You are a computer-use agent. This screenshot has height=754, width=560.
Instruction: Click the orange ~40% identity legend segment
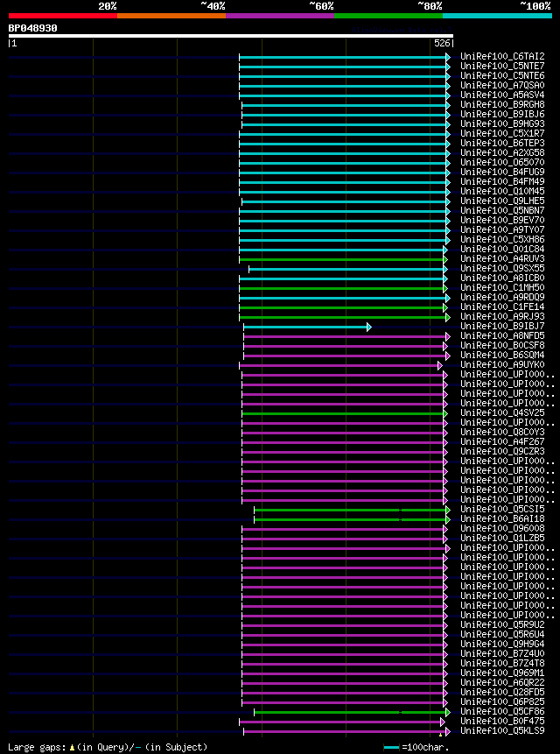pos(171,16)
